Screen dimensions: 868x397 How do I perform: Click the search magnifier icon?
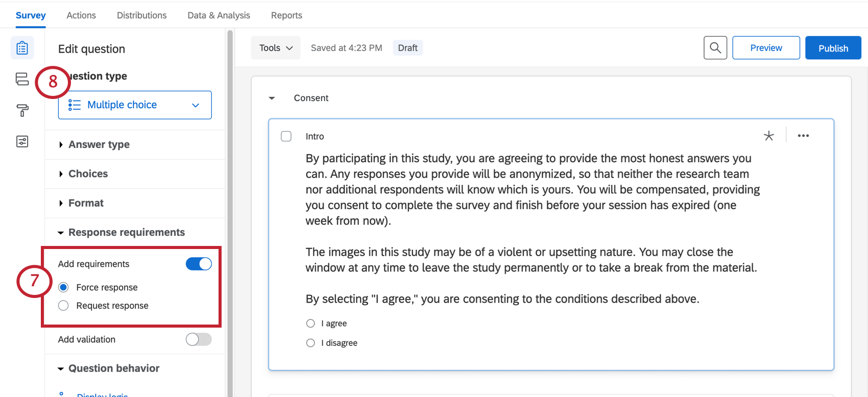point(715,48)
